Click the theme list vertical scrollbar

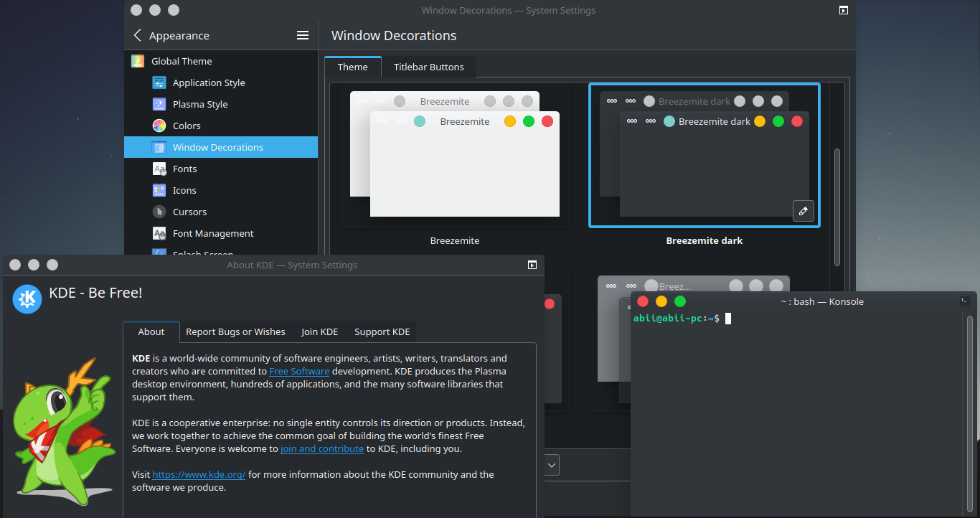pyautogui.click(x=837, y=206)
